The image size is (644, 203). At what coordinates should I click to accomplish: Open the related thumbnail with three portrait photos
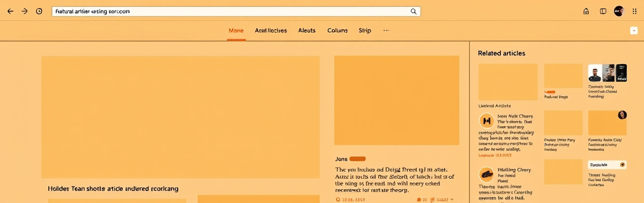click(x=607, y=73)
